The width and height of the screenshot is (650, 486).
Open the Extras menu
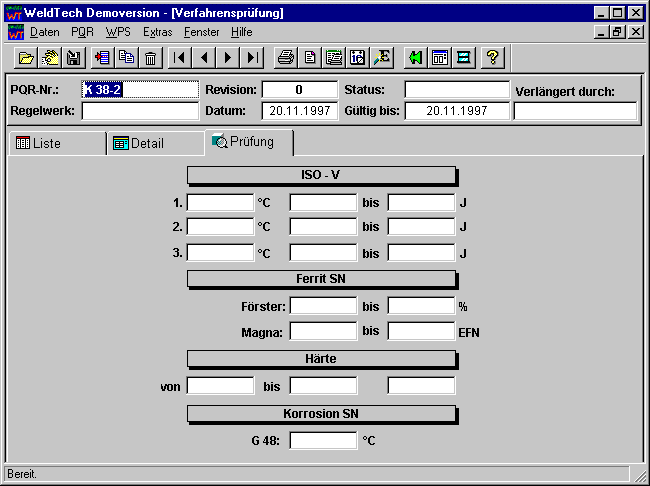157,32
